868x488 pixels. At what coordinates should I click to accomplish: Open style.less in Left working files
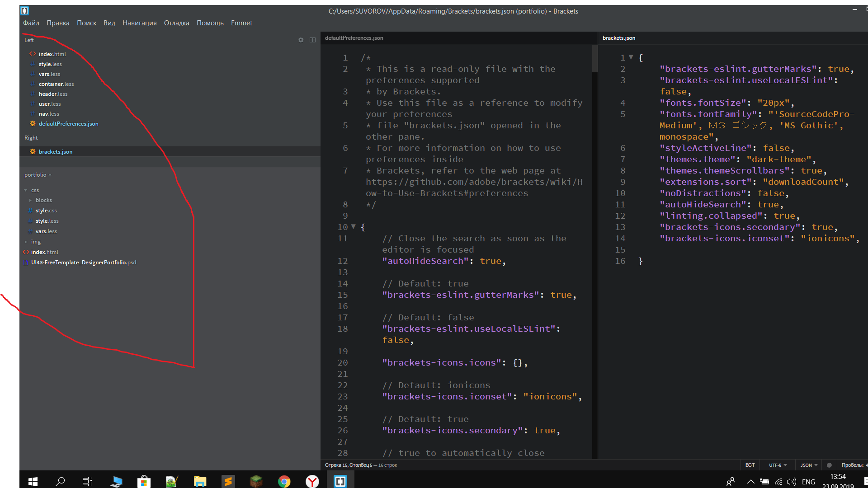point(50,64)
